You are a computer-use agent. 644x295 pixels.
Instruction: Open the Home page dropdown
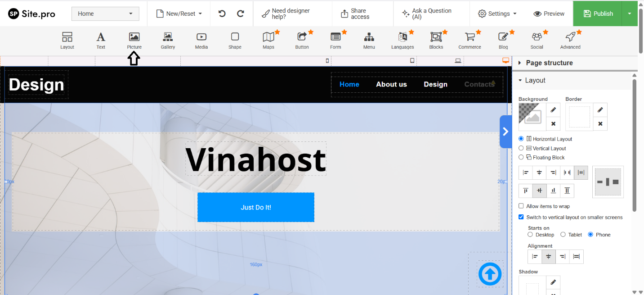point(105,14)
